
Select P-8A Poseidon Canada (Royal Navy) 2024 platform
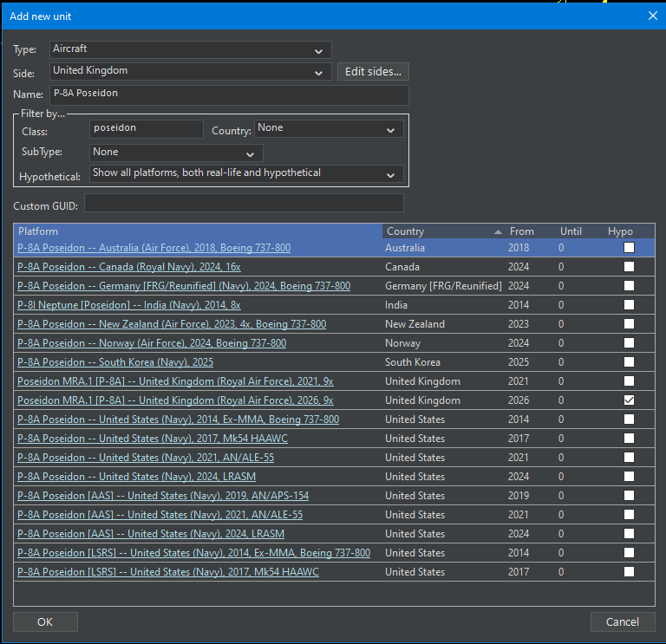click(128, 267)
